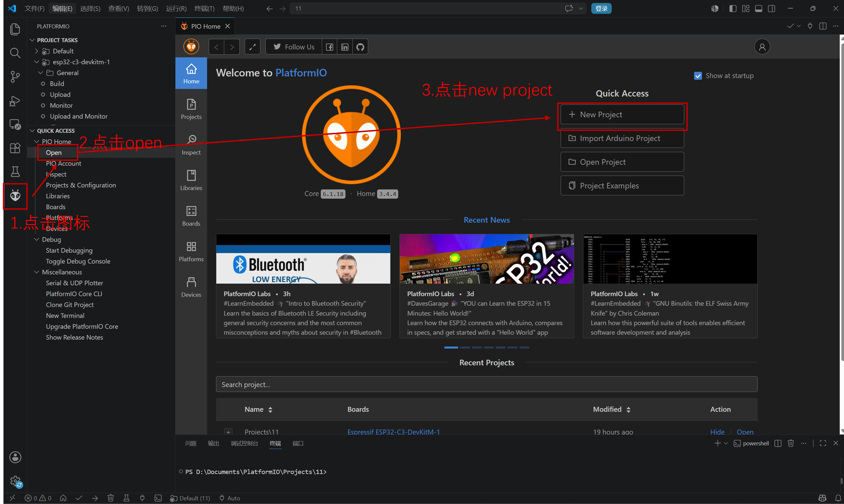Go to Devices in PIO Home sidebar
This screenshot has height=504, width=844.
point(191,287)
